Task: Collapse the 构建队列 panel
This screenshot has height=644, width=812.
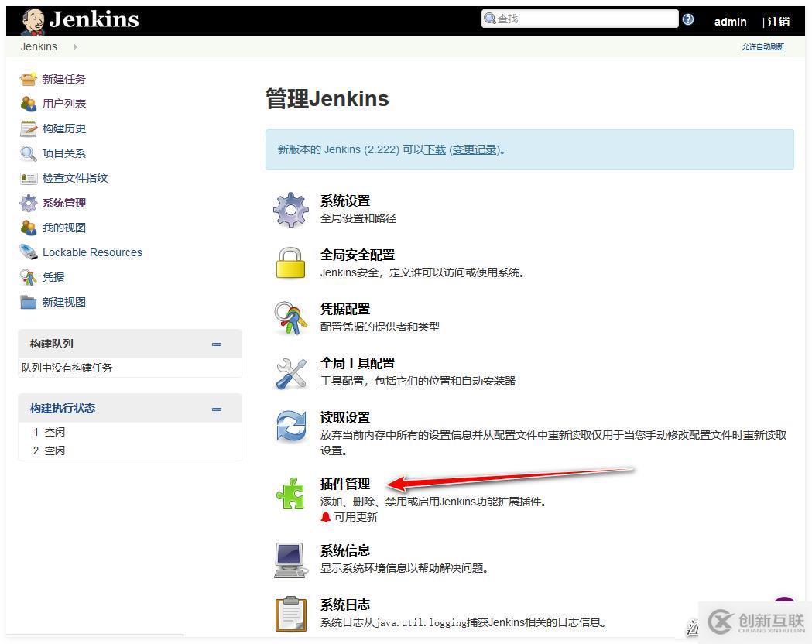Action: pyautogui.click(x=217, y=344)
